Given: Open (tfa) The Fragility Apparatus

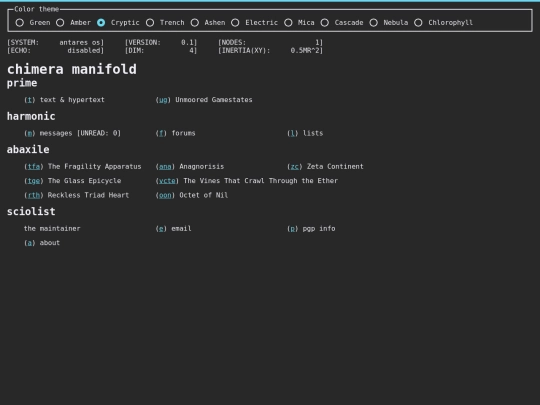Looking at the screenshot, I should (x=34, y=167).
